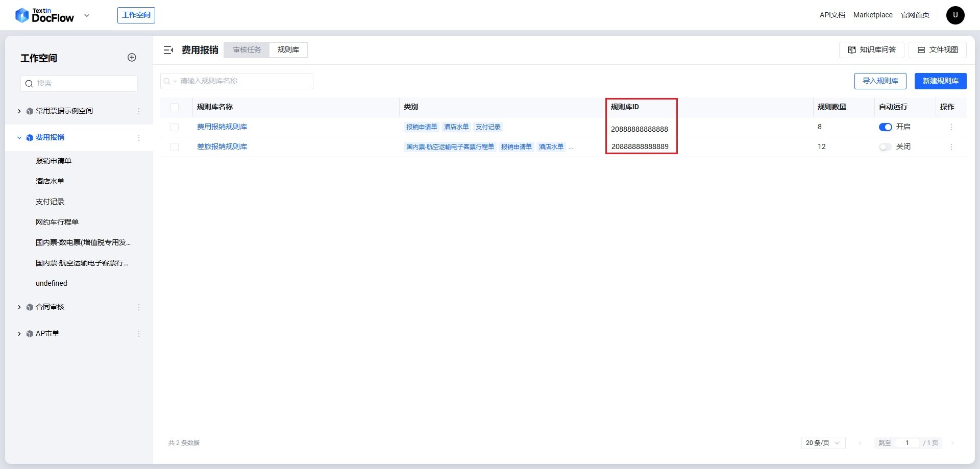The height and width of the screenshot is (469, 980).
Task: Open the 差旅报销规则库 link
Action: (x=222, y=146)
